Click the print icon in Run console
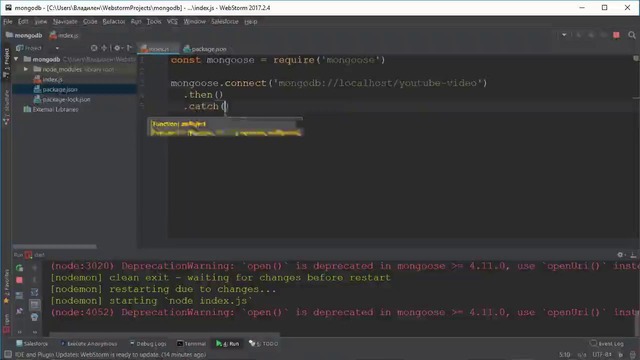 tap(35, 317)
